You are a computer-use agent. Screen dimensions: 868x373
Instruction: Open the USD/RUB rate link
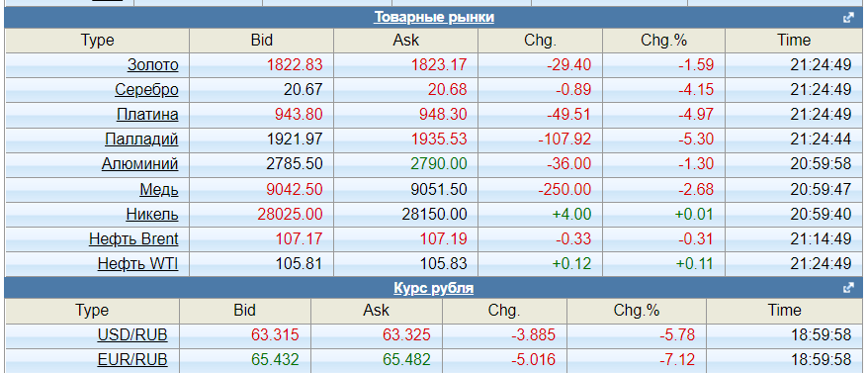(x=132, y=334)
